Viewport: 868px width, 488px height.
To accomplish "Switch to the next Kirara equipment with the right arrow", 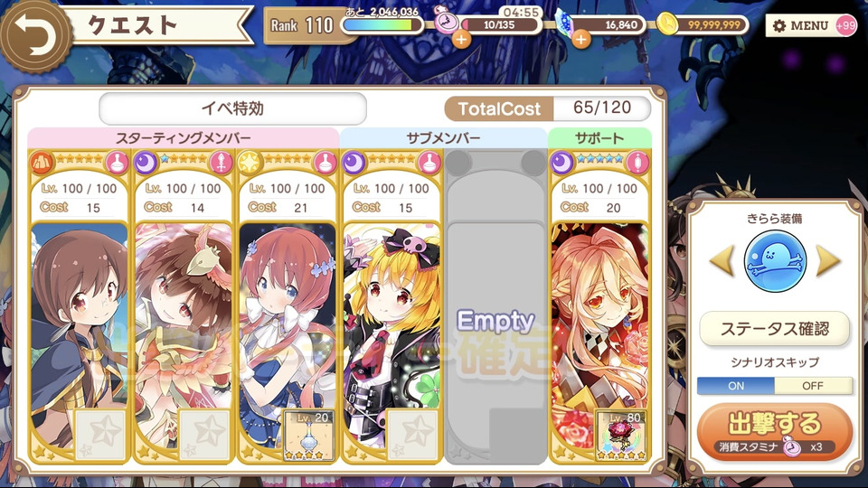I will point(827,260).
